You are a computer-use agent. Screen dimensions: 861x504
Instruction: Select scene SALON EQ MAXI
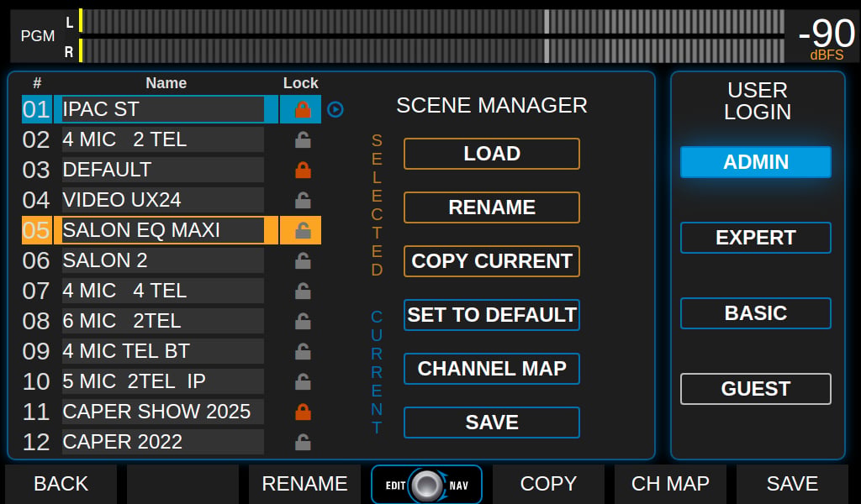(x=163, y=230)
